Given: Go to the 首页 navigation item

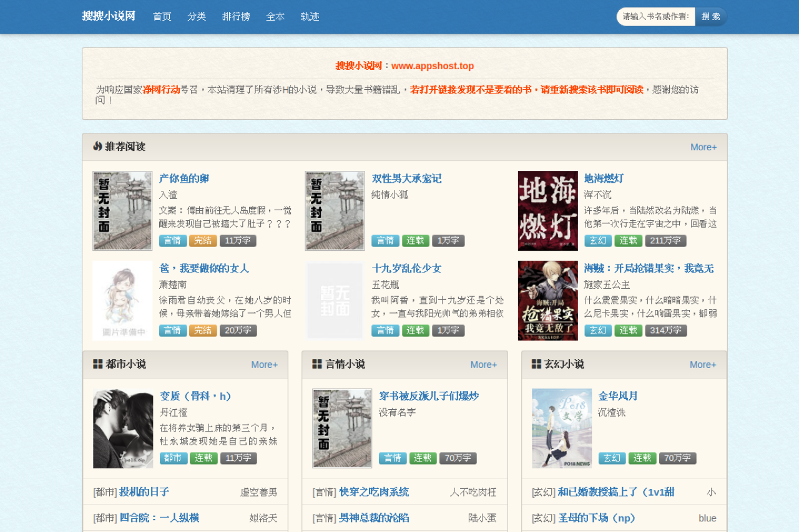Looking at the screenshot, I should point(162,17).
